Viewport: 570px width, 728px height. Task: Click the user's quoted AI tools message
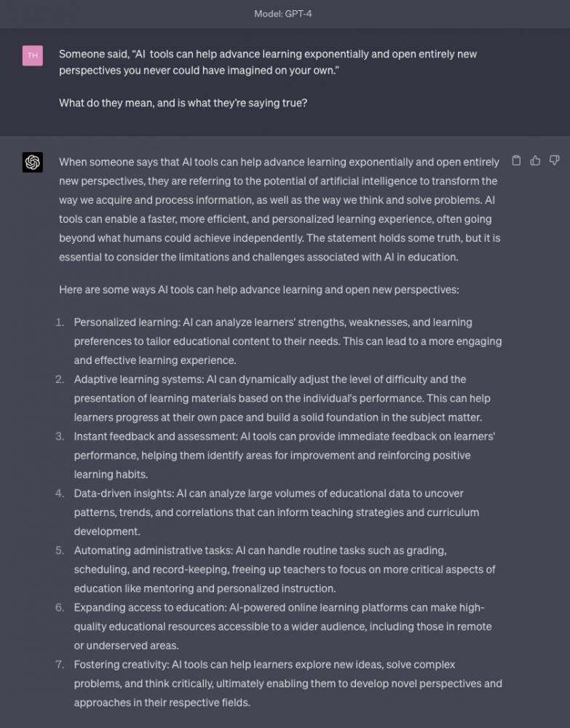pos(268,62)
